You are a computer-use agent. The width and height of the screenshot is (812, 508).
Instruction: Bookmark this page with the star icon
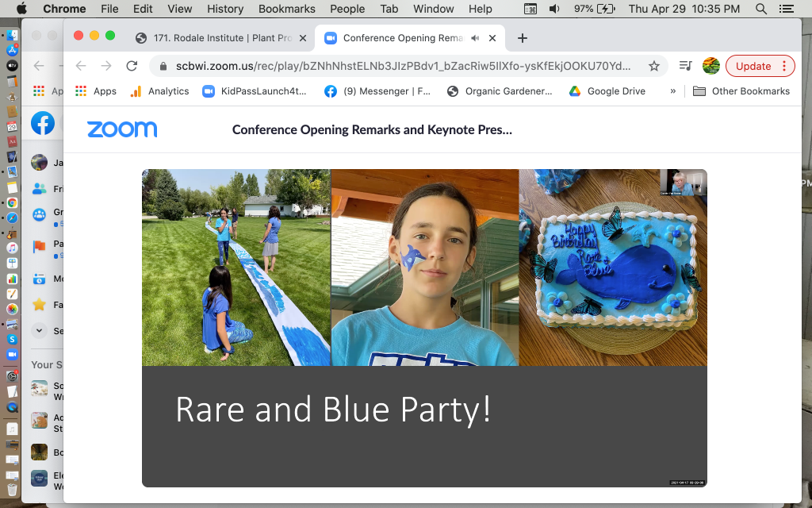(654, 66)
